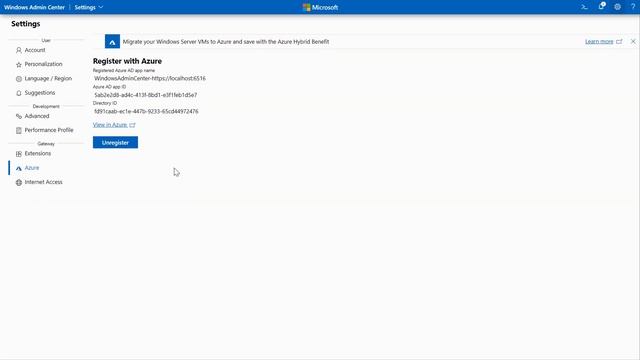Viewport: 640px width, 360px height.
Task: Click the View in Azure link
Action: pyautogui.click(x=110, y=125)
